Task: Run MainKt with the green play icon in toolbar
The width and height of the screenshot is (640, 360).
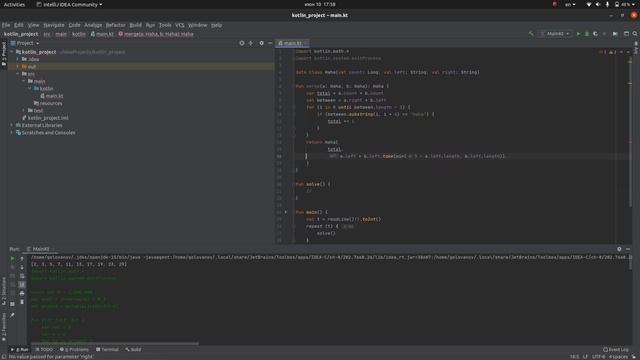Action: pos(578,34)
